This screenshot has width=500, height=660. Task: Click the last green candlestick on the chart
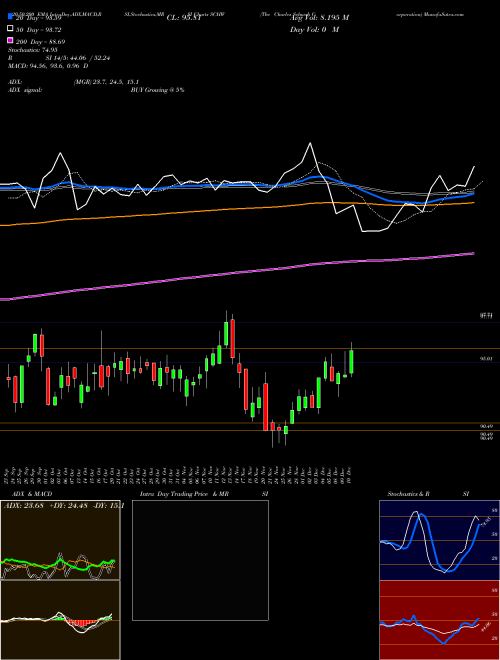(x=351, y=362)
